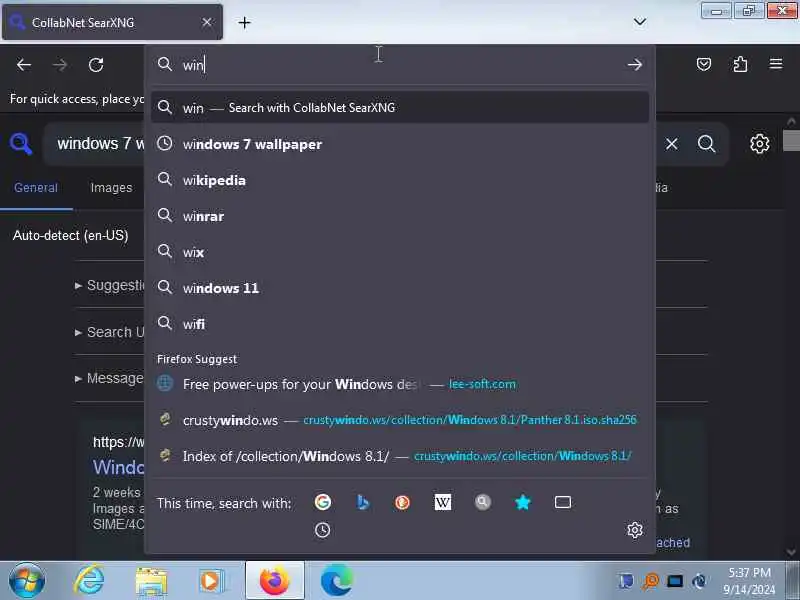Search bookmarks using the star icon
This screenshot has height=600, width=800.
(x=522, y=503)
